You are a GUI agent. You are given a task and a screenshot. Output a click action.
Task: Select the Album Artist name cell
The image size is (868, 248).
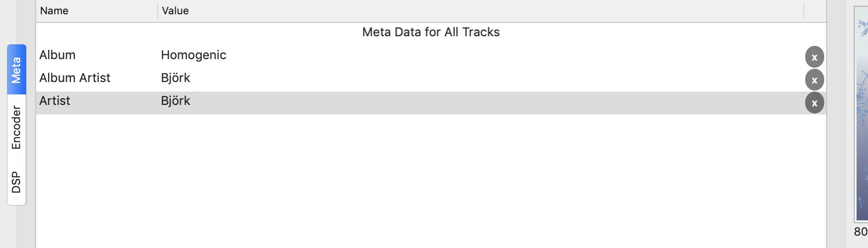point(75,78)
